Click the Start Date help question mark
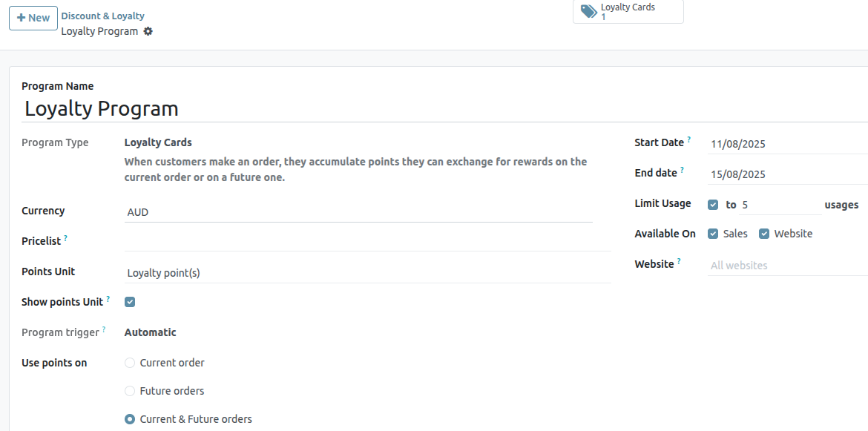 click(688, 139)
